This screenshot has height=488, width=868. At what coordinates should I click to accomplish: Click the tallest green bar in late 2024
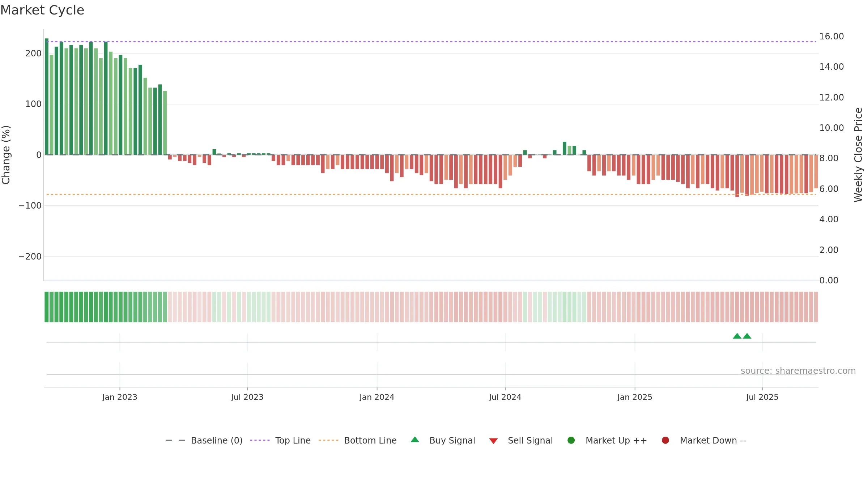565,148
